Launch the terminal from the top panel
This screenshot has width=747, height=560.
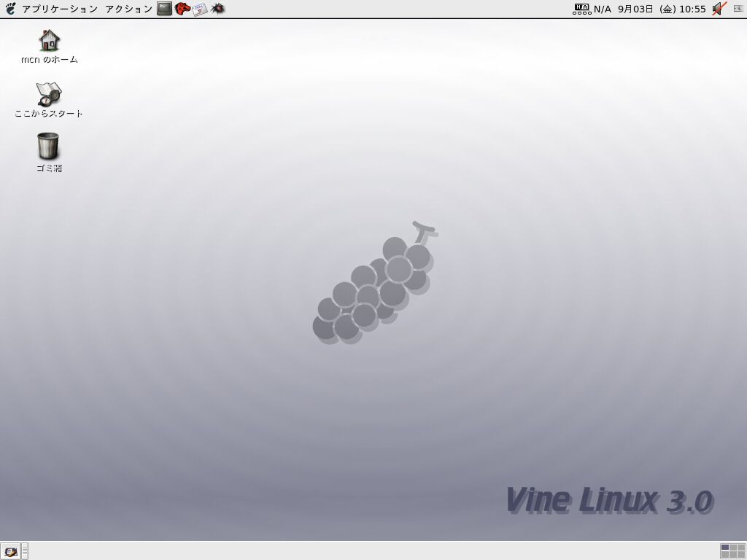point(165,9)
